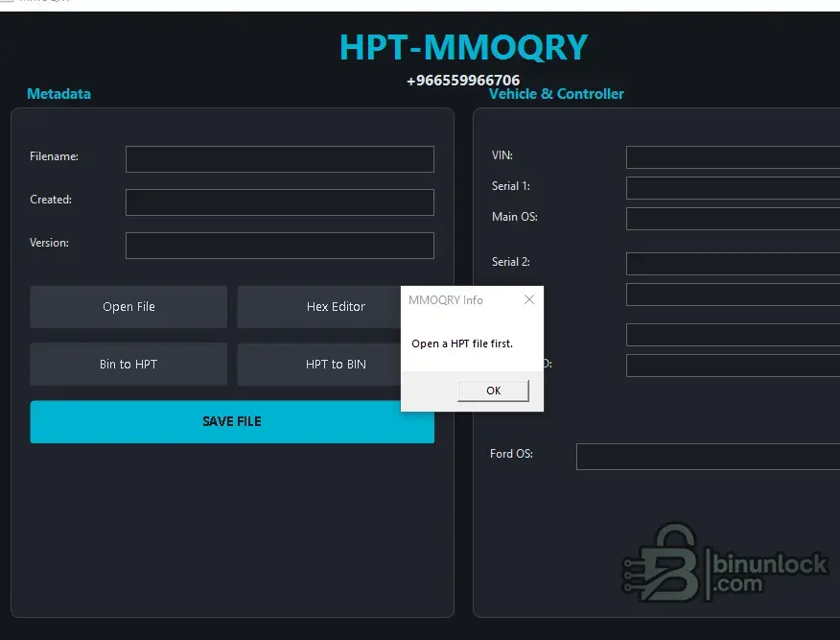Click the Main OS input field
Viewport: 840px width, 640px height.
(x=733, y=219)
